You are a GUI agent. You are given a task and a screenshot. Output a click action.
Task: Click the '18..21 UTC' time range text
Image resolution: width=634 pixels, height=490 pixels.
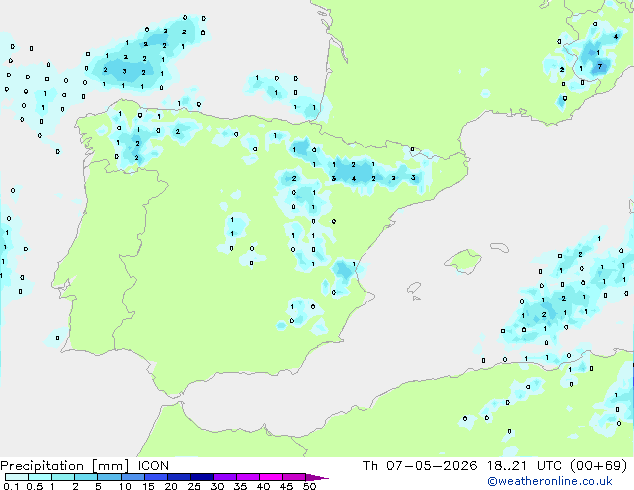tap(524, 466)
